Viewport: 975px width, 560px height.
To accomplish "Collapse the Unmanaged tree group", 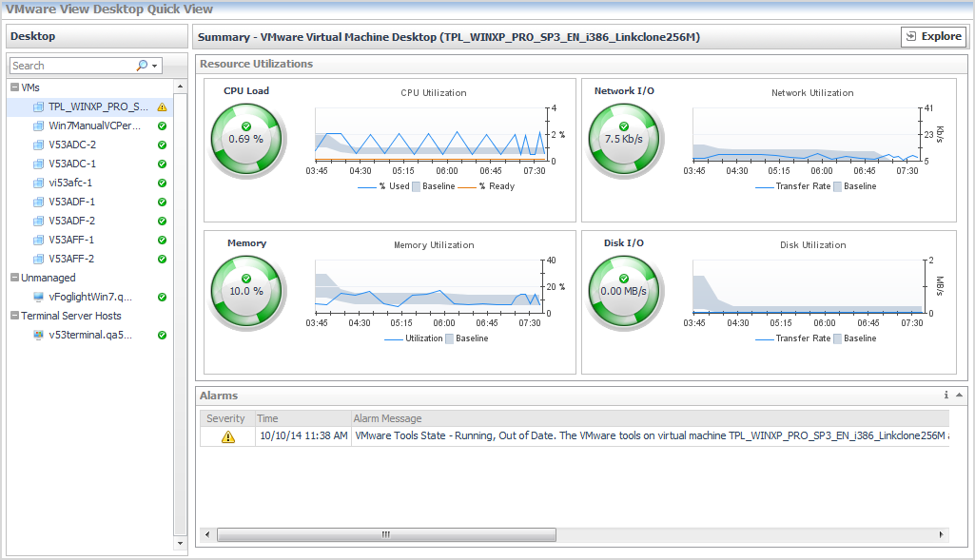I will 15,278.
